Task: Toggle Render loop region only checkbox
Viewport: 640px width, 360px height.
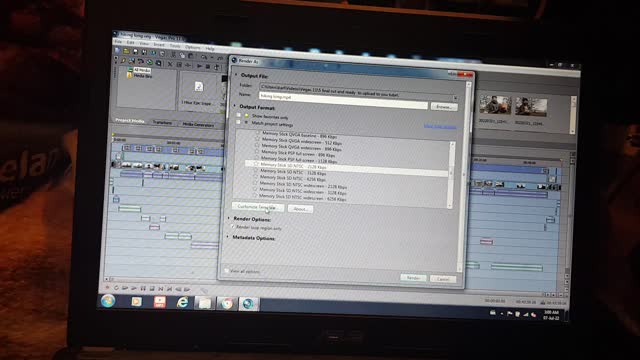Action: point(233,227)
